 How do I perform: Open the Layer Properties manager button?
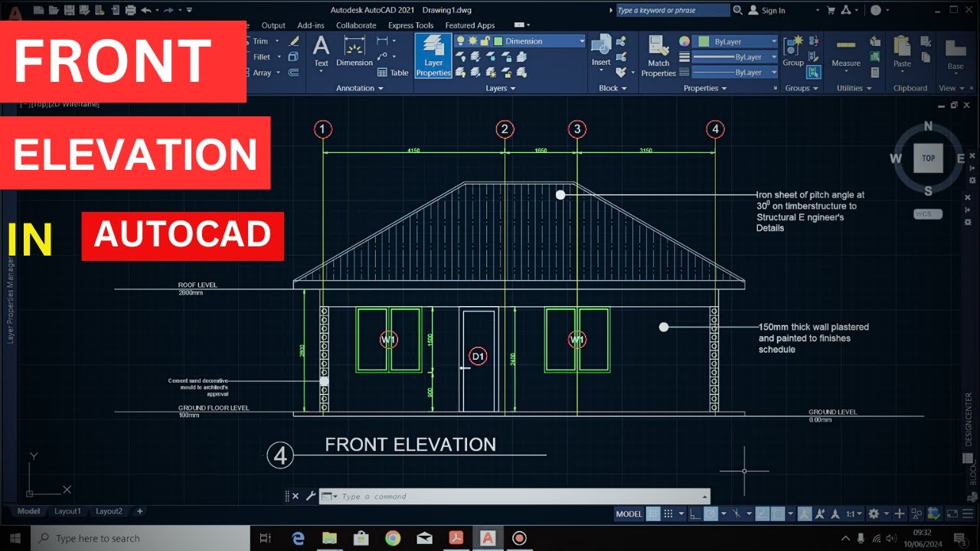pos(433,55)
